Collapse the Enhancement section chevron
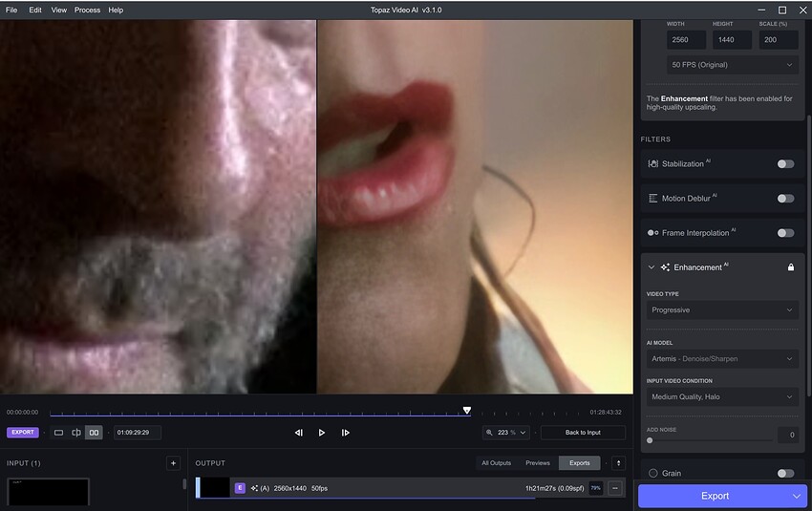This screenshot has height=511, width=812. pyautogui.click(x=652, y=267)
